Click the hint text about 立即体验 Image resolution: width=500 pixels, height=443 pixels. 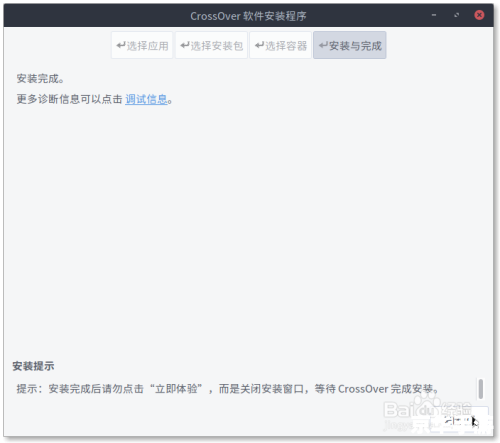pyautogui.click(x=227, y=389)
